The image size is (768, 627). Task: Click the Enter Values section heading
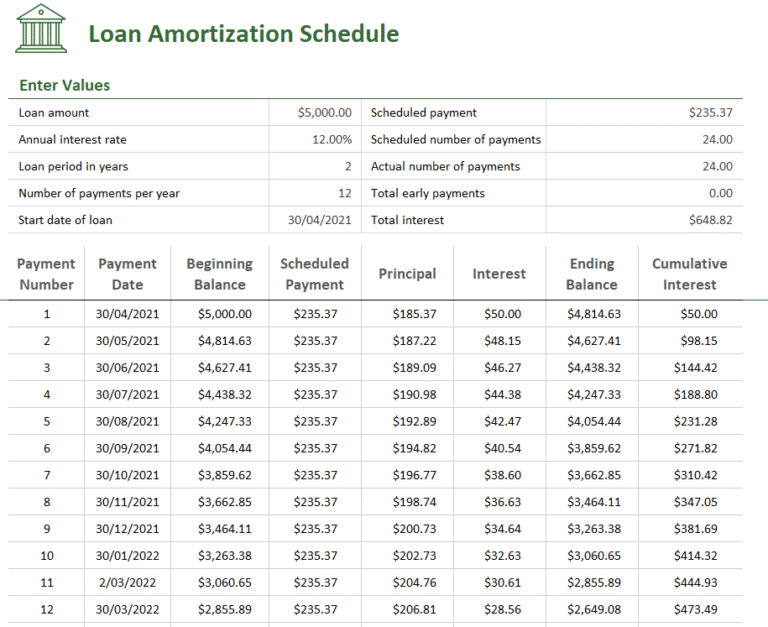tap(65, 85)
